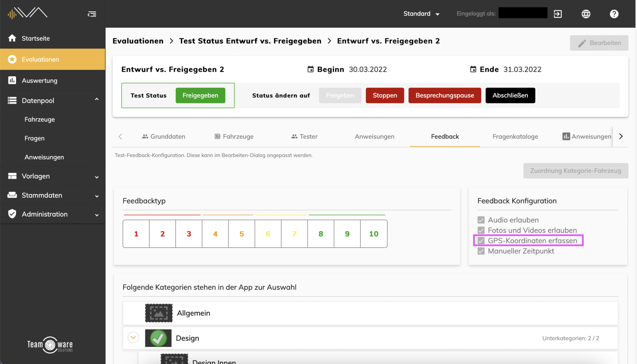This screenshot has width=637, height=364.
Task: Collapse the sidebar menu icon
Action: click(x=92, y=14)
